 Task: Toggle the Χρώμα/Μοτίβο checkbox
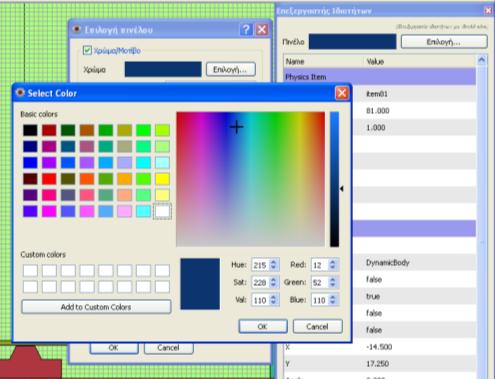point(87,50)
